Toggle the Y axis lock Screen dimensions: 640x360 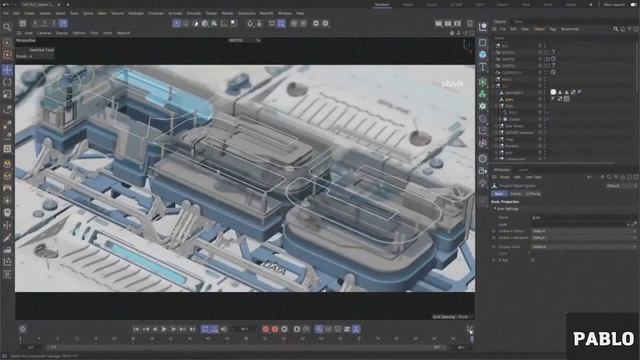44,23
